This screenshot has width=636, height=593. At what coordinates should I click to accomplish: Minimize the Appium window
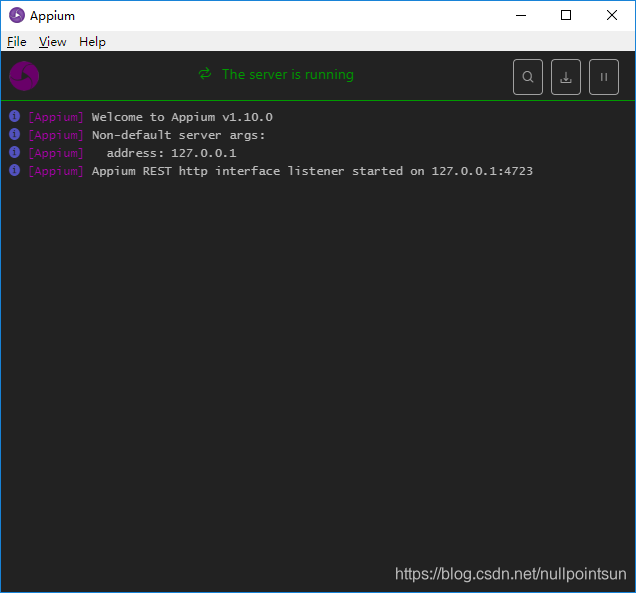521,15
